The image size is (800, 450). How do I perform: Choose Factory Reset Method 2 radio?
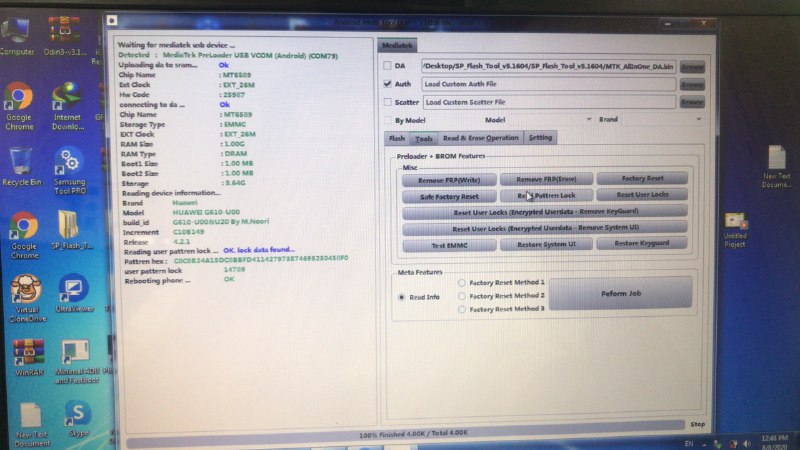tap(462, 296)
